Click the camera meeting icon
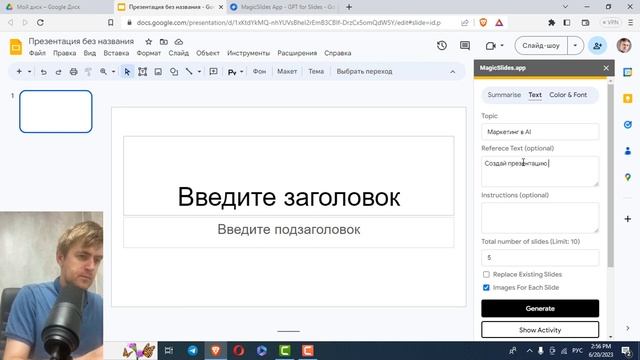 (491, 46)
